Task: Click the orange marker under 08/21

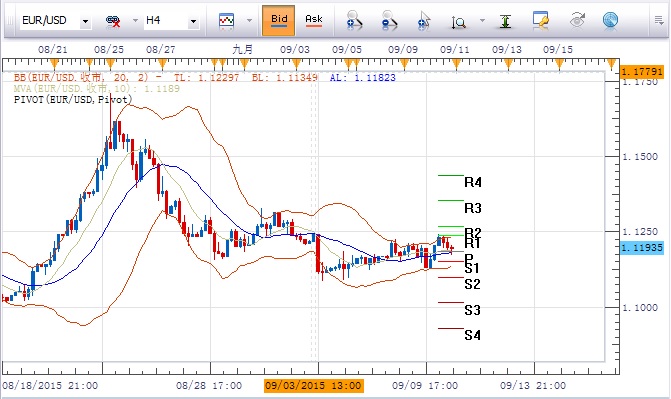Action: pyautogui.click(x=54, y=65)
